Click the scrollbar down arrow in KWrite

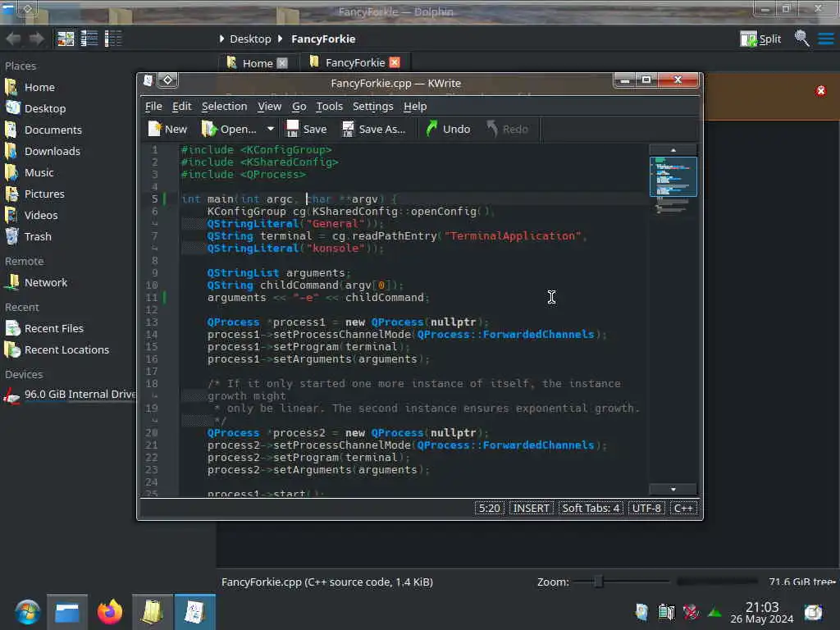click(673, 489)
